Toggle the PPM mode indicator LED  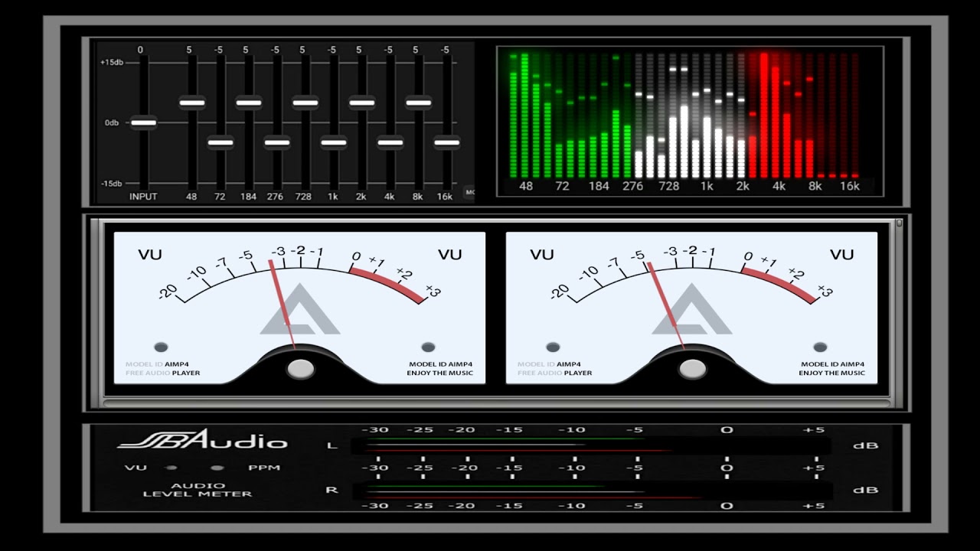pyautogui.click(x=217, y=468)
